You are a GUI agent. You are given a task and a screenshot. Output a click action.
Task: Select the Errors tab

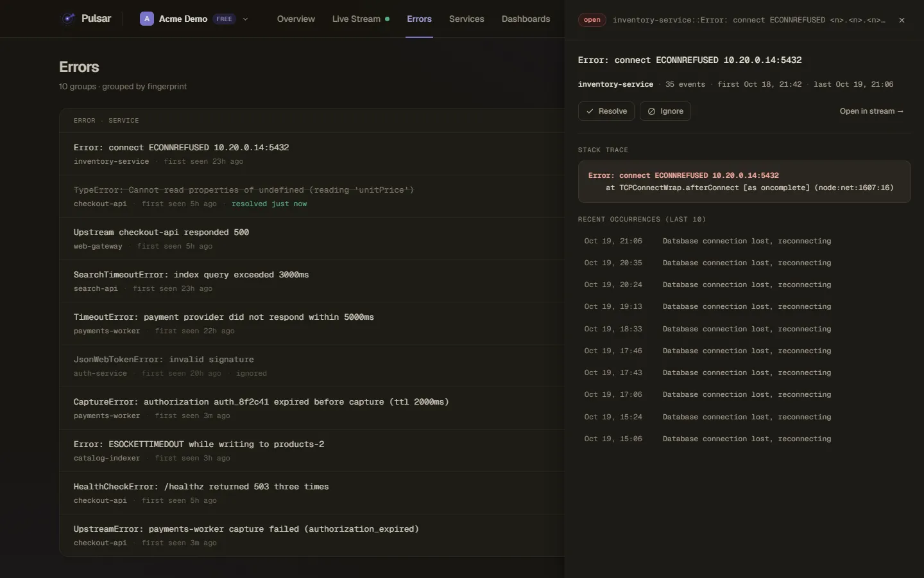[x=419, y=19]
